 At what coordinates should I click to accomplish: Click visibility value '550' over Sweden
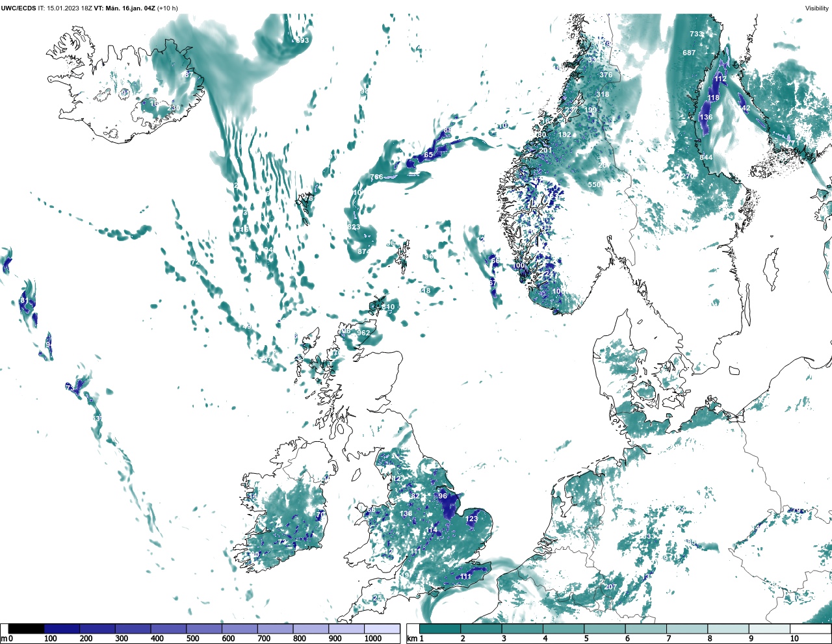[x=594, y=185]
